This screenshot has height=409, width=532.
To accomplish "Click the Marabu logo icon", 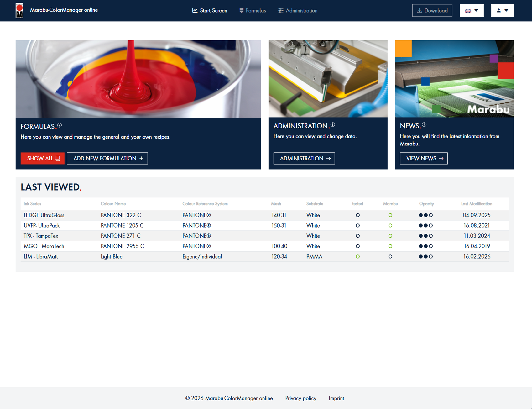I will 19,11.
